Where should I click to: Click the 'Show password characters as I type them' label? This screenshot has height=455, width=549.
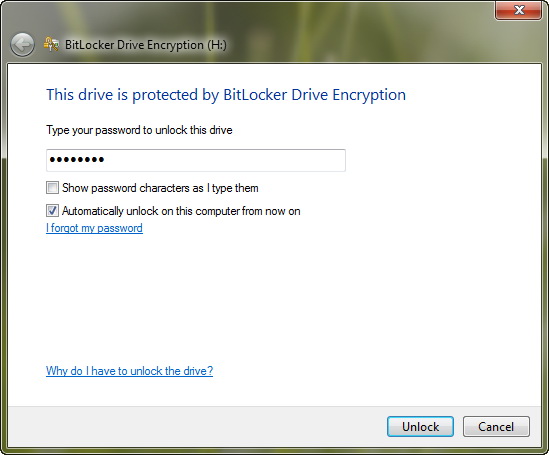(160, 188)
